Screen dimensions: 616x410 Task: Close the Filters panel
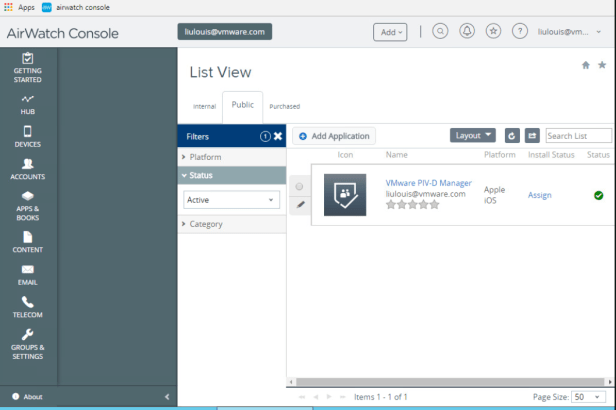278,136
